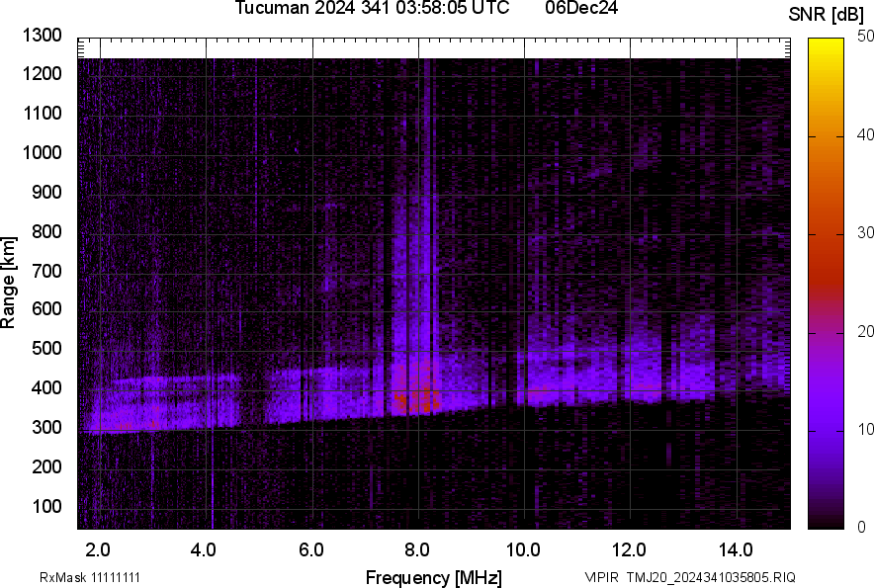Click the frequency tick label '2.0'
The width and height of the screenshot is (874, 588).
pos(98,550)
